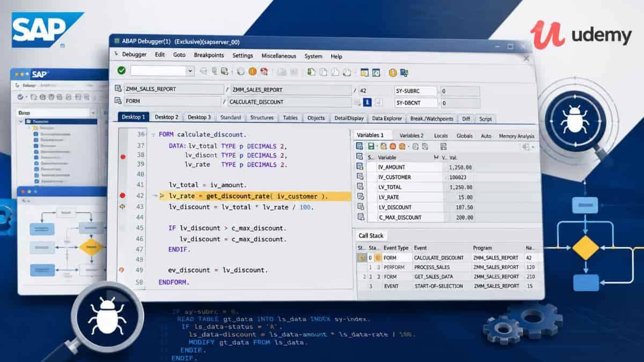The width and height of the screenshot is (644, 362).
Task: Click the globe icon in main toolbar
Action: coord(240,71)
